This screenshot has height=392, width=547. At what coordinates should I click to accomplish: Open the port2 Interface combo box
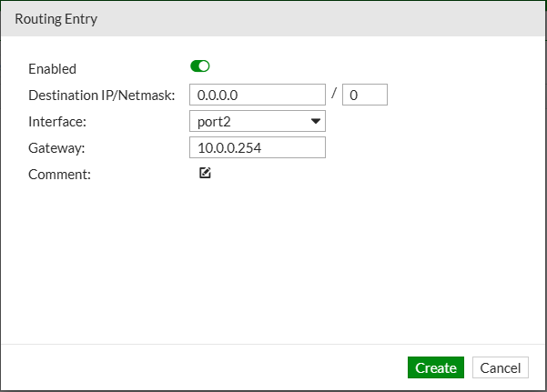tap(258, 121)
